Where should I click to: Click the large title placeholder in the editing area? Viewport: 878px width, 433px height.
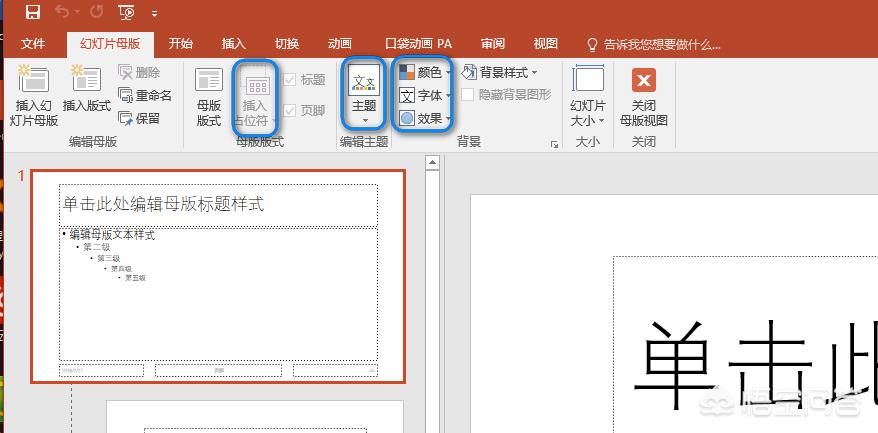(x=745, y=344)
